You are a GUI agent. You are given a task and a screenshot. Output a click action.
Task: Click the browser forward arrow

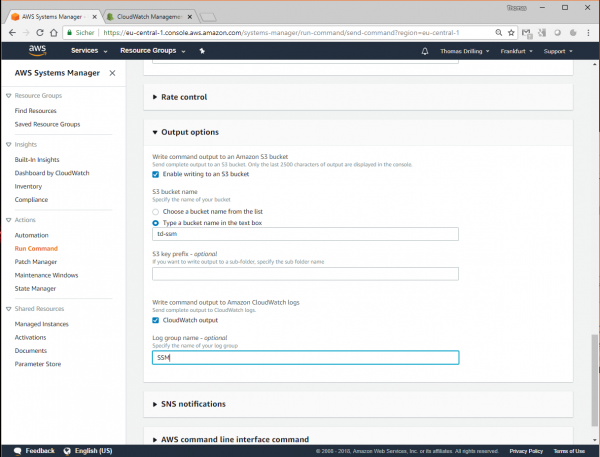point(26,33)
